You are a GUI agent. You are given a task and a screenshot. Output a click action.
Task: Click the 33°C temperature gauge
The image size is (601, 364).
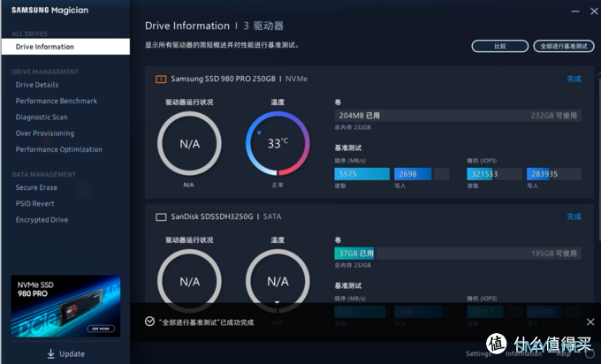click(x=278, y=144)
